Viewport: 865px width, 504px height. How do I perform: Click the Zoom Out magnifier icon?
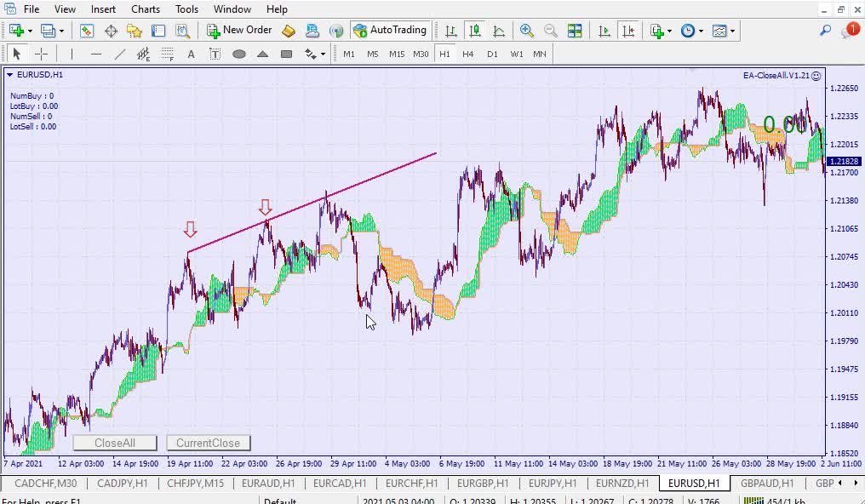pyautogui.click(x=551, y=31)
